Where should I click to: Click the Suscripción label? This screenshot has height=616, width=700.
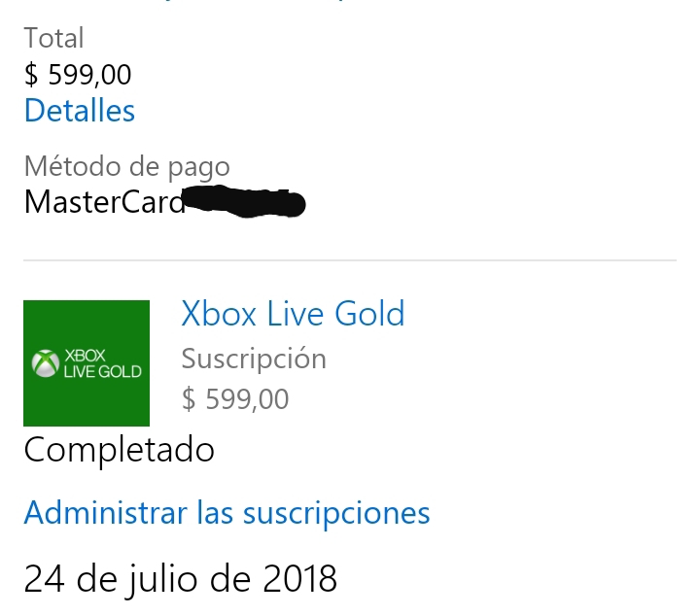pyautogui.click(x=254, y=359)
